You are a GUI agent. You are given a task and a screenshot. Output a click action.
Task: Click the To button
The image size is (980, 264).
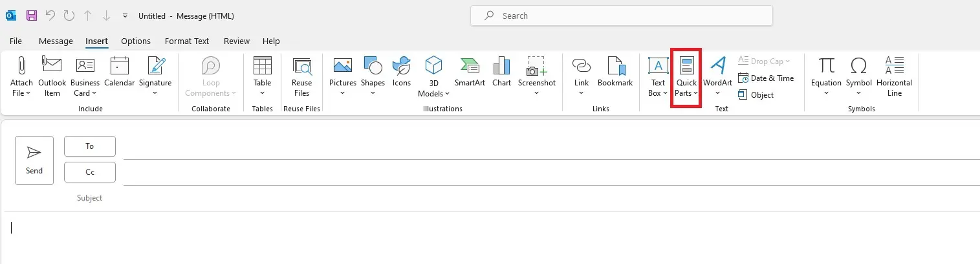tap(90, 146)
